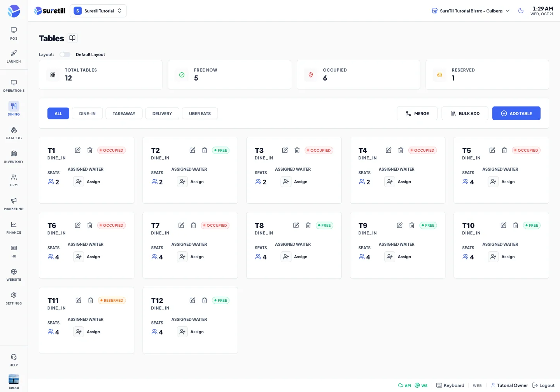The width and height of the screenshot is (560, 392).
Task: Edit table T1
Action: pyautogui.click(x=78, y=150)
